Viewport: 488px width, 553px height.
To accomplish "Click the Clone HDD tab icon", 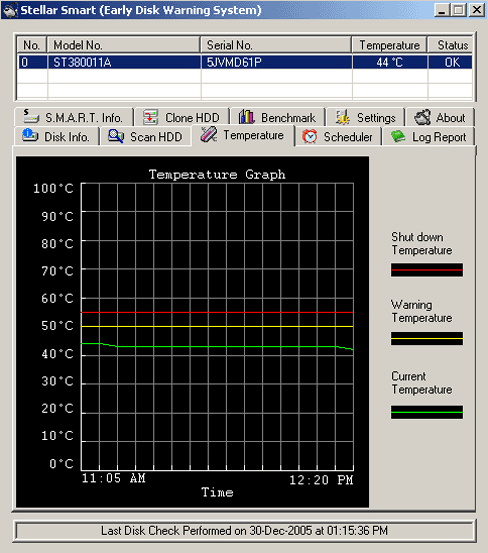I will (150, 117).
